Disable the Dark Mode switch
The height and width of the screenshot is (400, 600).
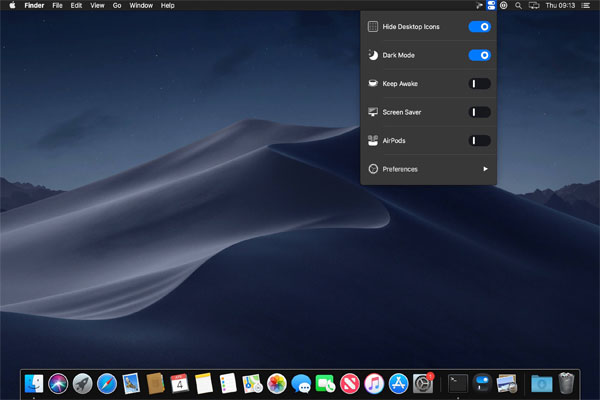point(479,55)
